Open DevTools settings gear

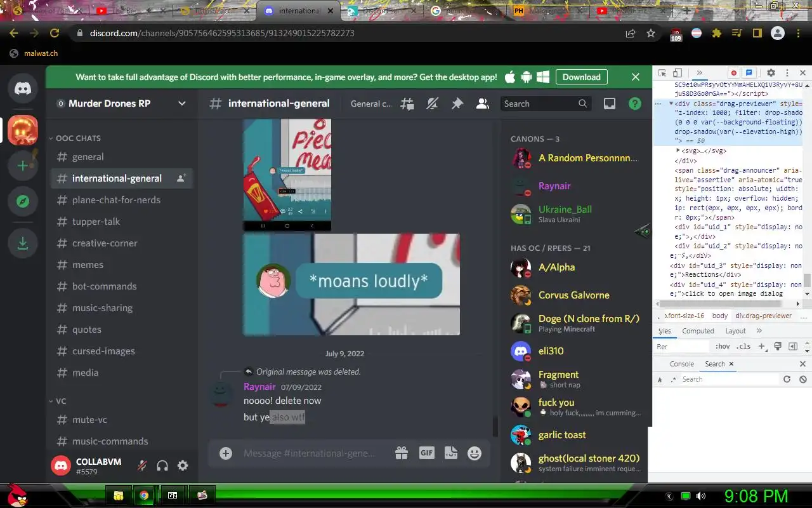771,73
